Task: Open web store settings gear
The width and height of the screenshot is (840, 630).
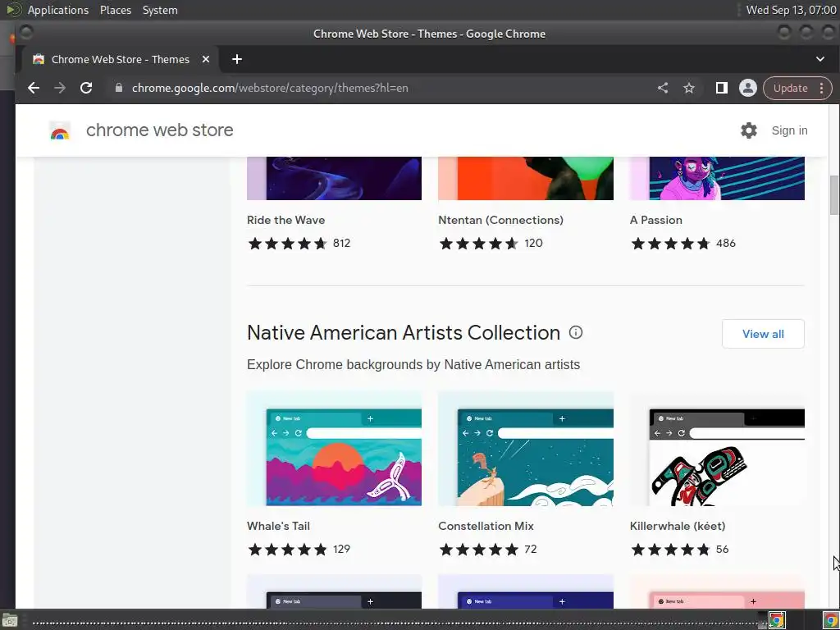Action: tap(749, 130)
